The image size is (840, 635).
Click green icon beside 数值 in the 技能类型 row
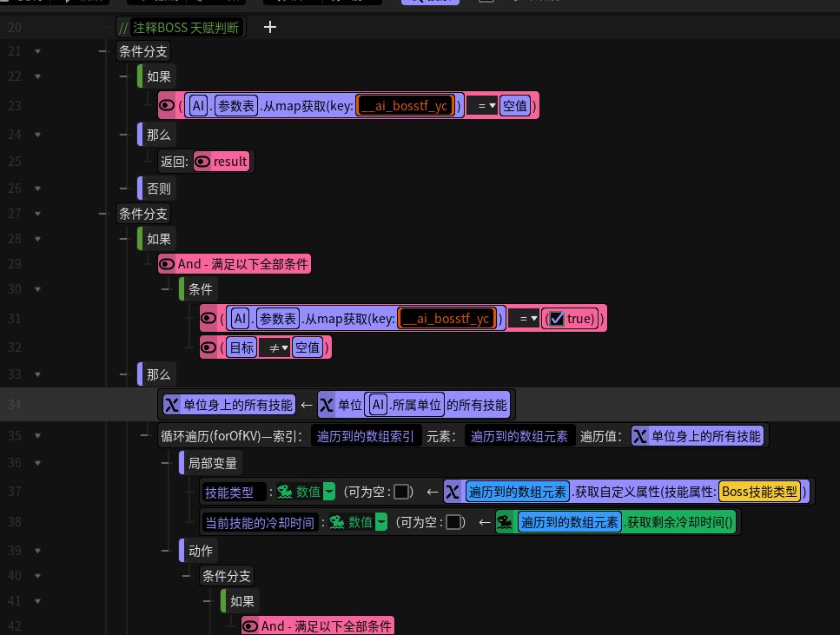tap(284, 492)
